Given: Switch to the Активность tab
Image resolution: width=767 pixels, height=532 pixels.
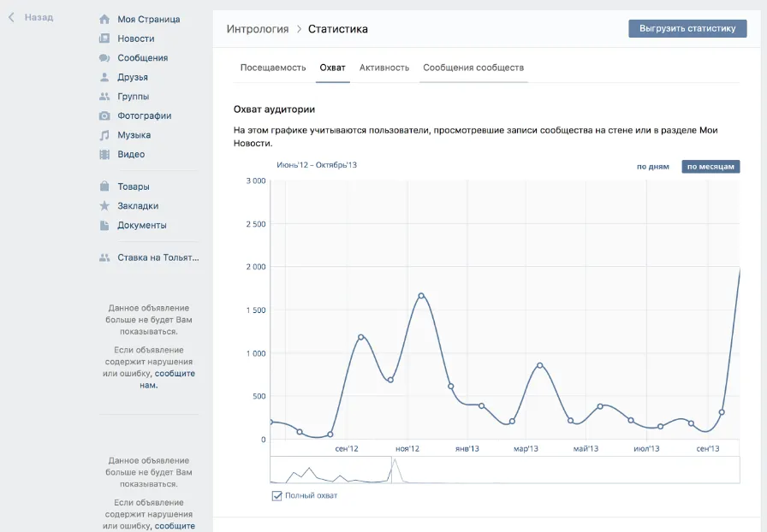Looking at the screenshot, I should tap(384, 68).
